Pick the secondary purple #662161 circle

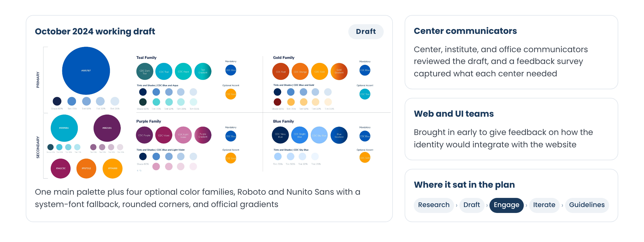click(x=107, y=128)
